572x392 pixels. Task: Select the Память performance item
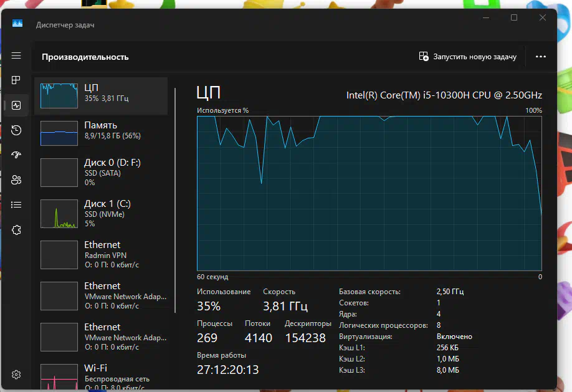tap(101, 133)
